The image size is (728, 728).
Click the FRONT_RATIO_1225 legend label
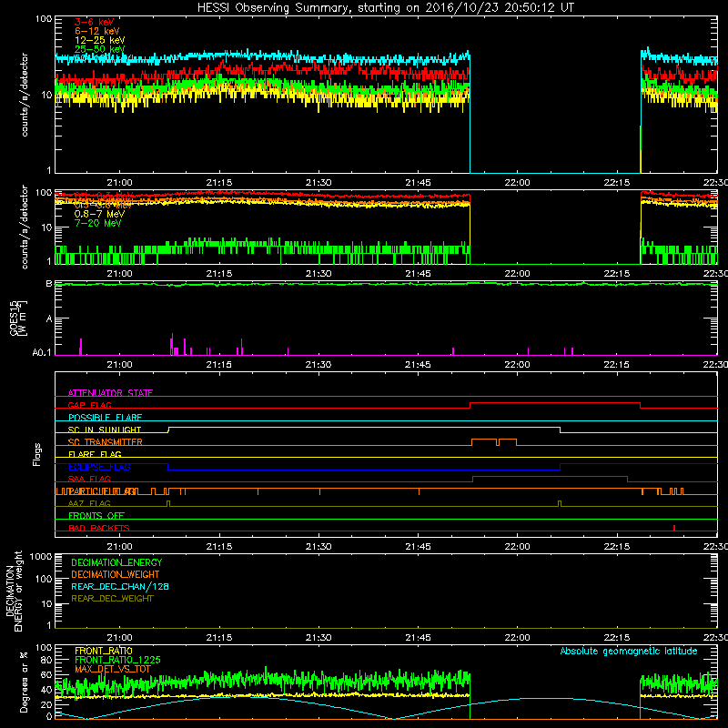pos(117,660)
